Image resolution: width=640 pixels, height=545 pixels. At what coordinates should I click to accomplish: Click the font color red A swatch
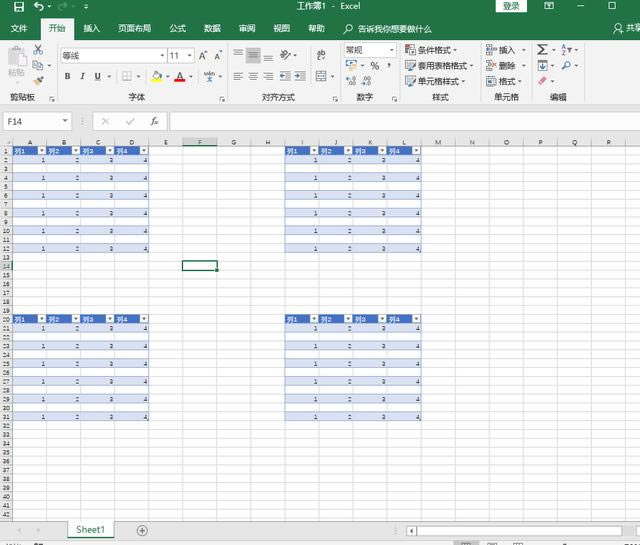[179, 77]
